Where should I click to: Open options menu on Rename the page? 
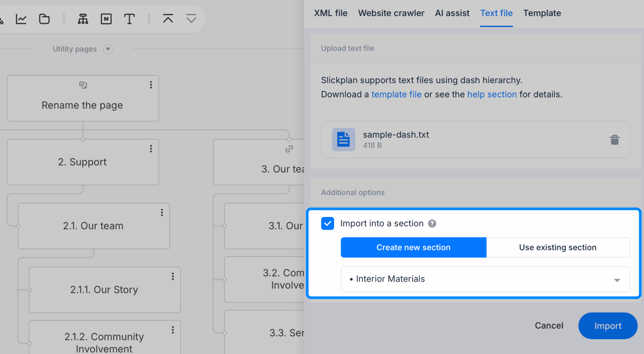coord(151,85)
